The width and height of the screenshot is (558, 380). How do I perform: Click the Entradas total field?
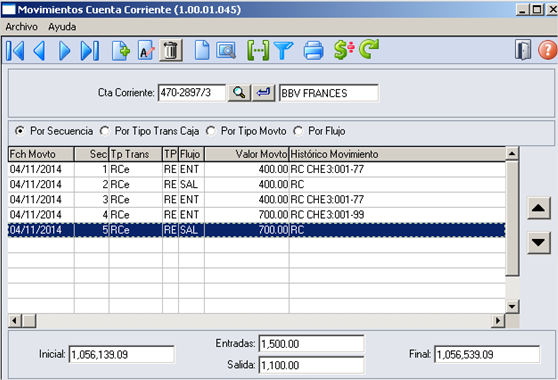click(311, 344)
